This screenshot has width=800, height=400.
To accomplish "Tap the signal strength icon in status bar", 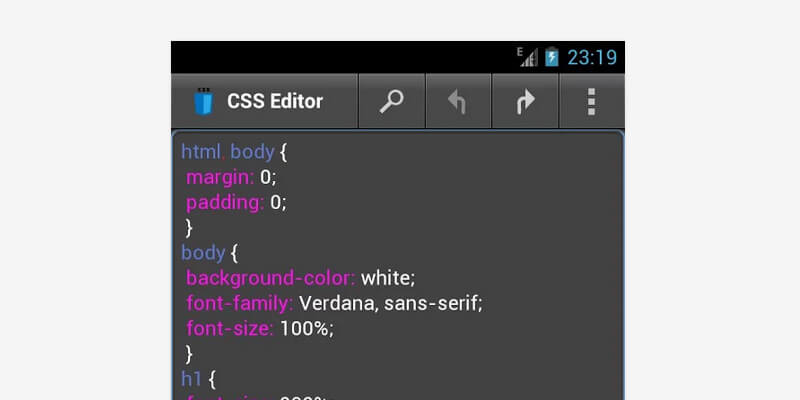I will pos(527,57).
